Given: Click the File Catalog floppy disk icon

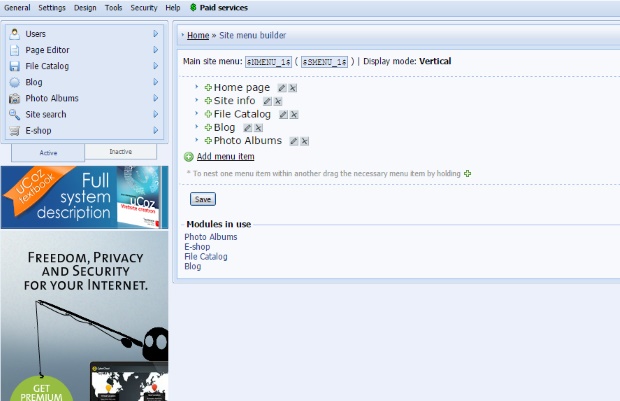Looking at the screenshot, I should [x=15, y=66].
